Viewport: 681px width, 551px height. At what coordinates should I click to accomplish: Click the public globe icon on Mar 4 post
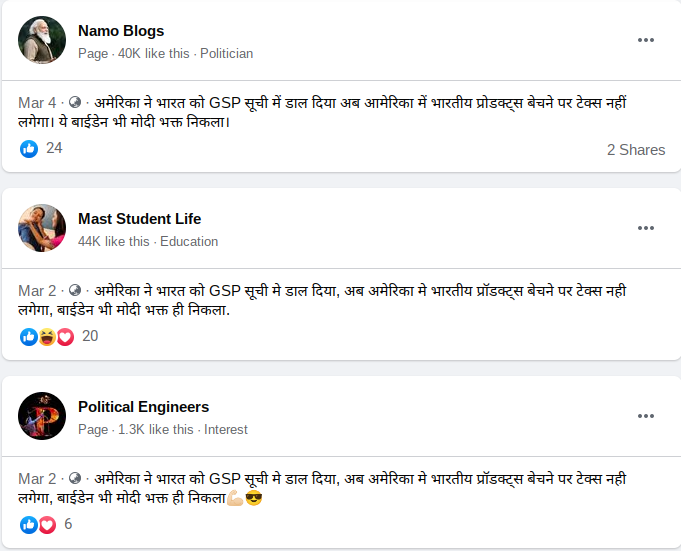[75, 103]
